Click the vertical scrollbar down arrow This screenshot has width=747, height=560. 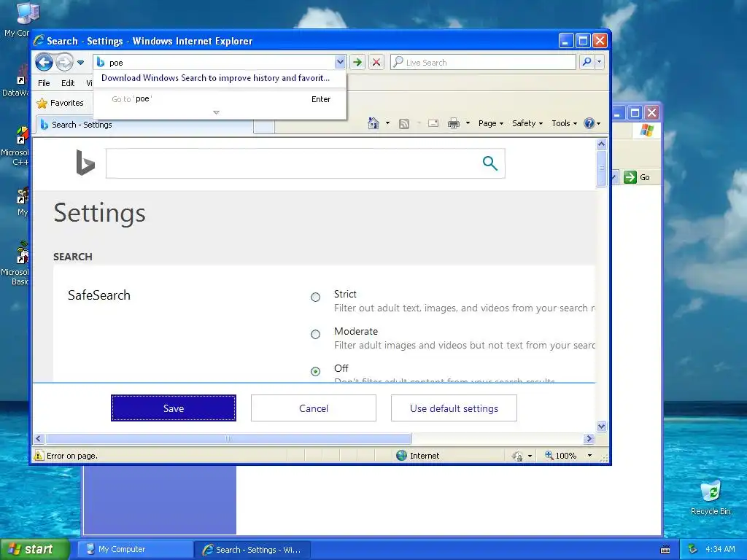(601, 426)
